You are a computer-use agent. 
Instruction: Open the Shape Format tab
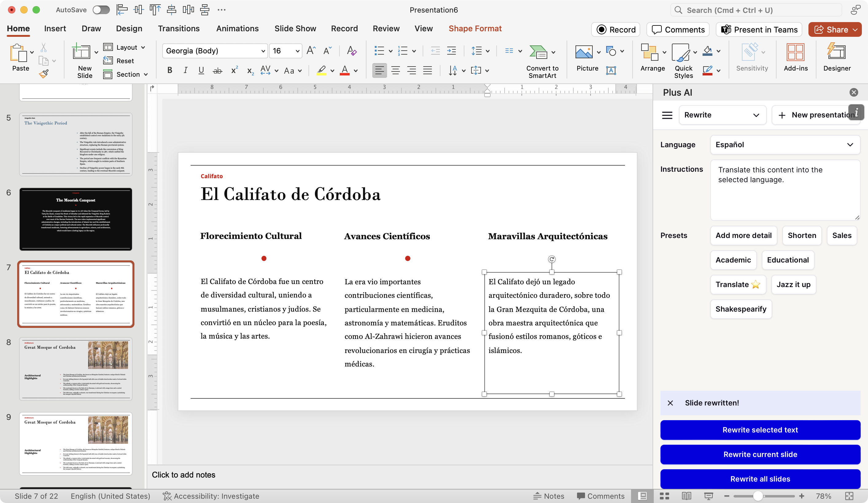click(475, 29)
